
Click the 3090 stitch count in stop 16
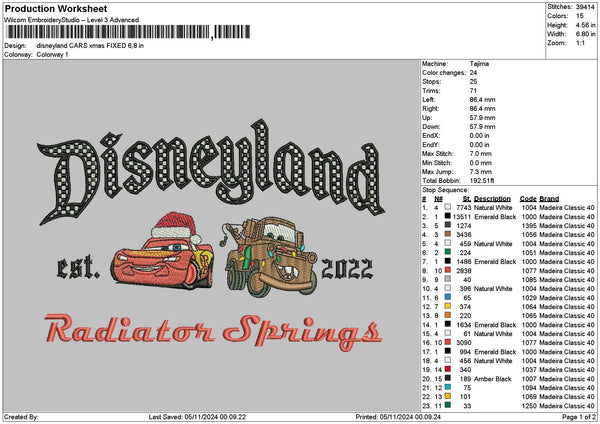click(464, 343)
